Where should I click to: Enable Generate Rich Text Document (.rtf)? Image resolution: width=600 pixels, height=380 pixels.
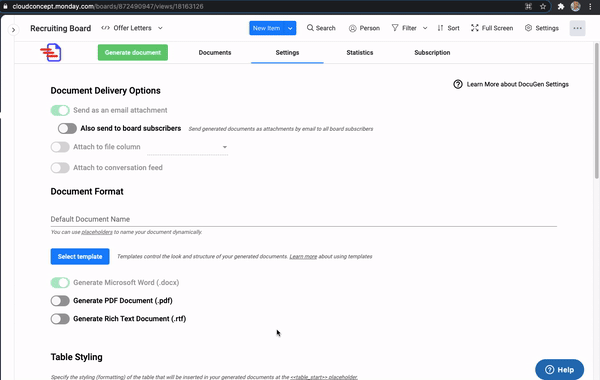click(60, 319)
